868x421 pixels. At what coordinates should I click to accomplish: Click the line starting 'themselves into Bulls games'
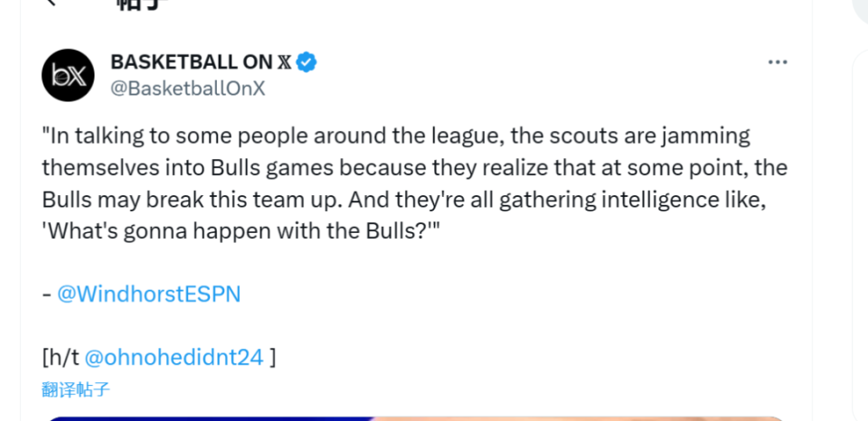click(x=415, y=168)
